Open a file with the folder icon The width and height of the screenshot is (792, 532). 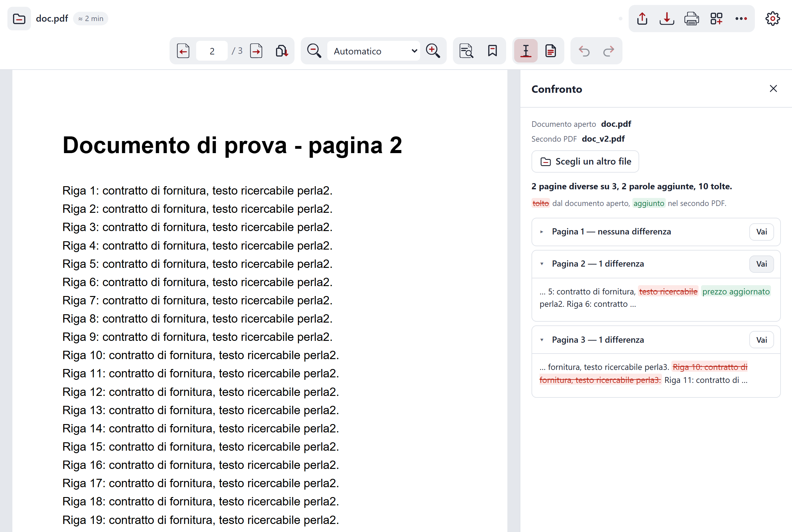[x=19, y=19]
